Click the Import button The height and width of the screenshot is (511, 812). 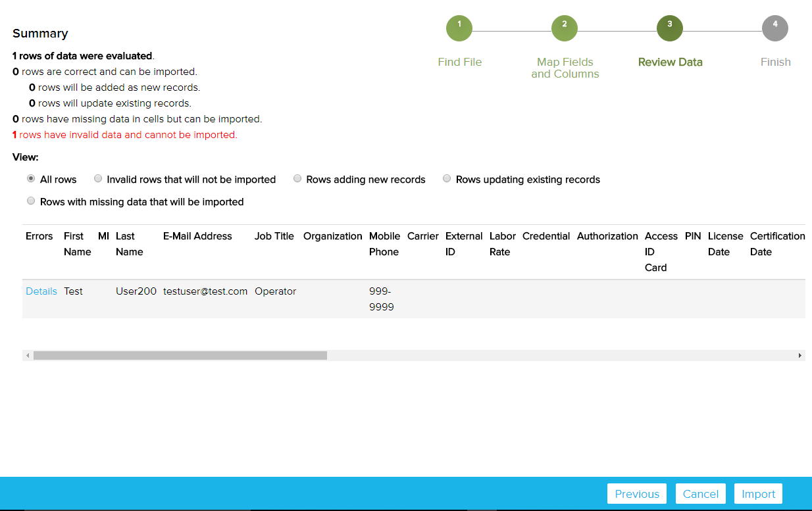click(758, 493)
